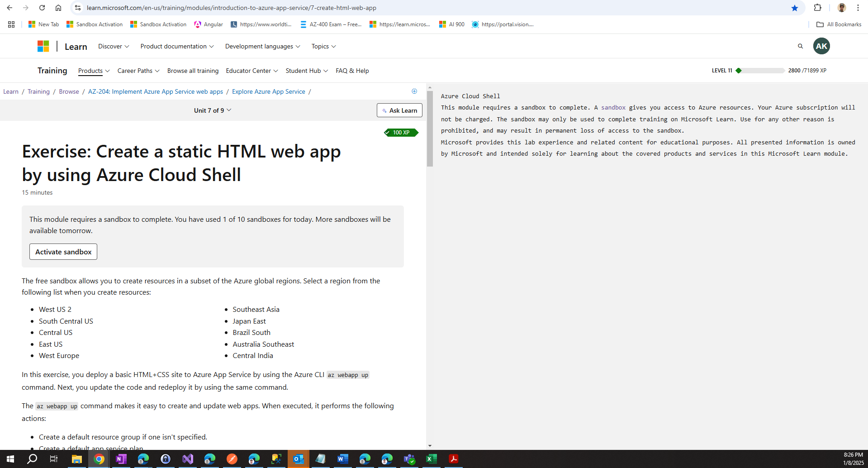Screen dimensions: 868x468
Task: Click the add-to-collection plus icon
Action: pyautogui.click(x=414, y=91)
